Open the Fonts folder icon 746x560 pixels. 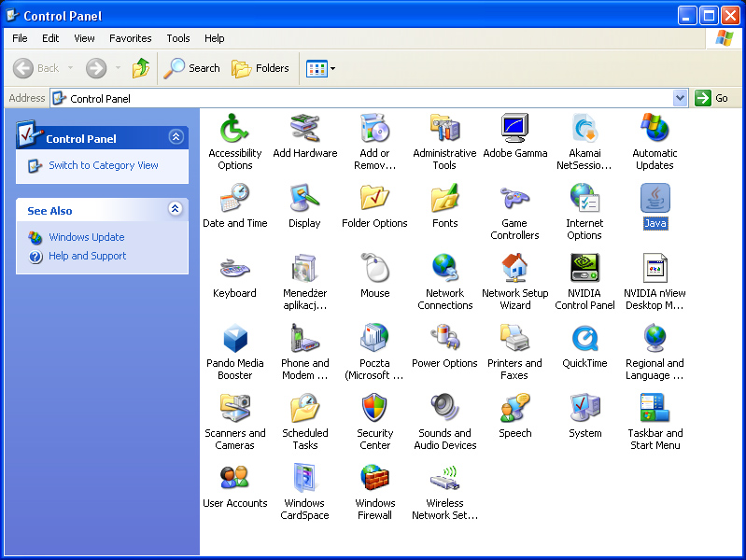444,199
